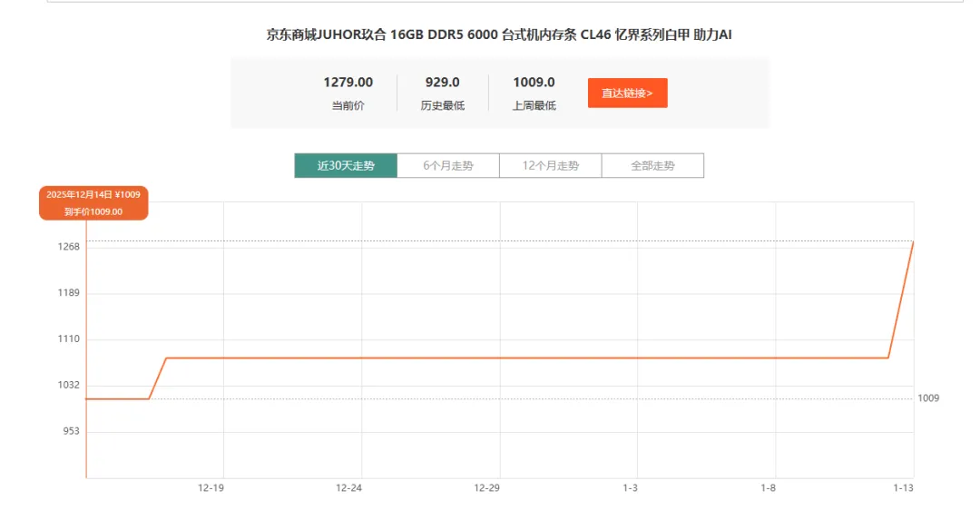This screenshot has height=510, width=980.
Task: Click the 历史最低 label
Action: (443, 105)
